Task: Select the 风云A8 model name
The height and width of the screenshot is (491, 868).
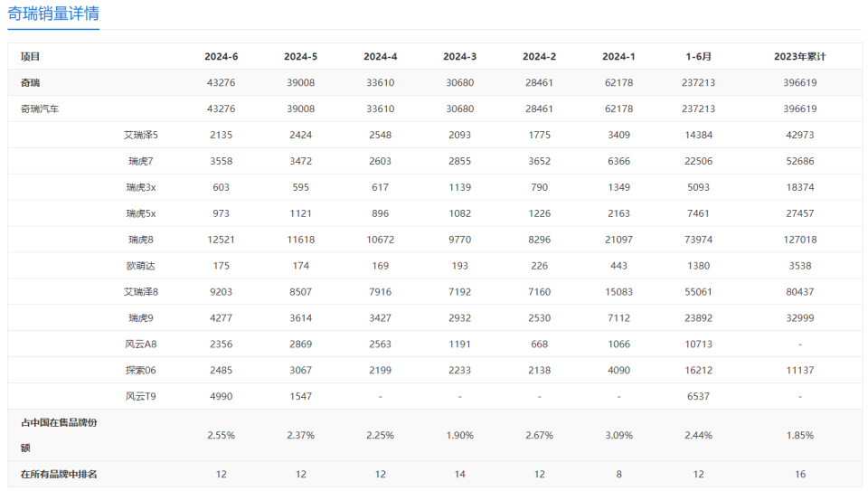Action: coord(140,345)
